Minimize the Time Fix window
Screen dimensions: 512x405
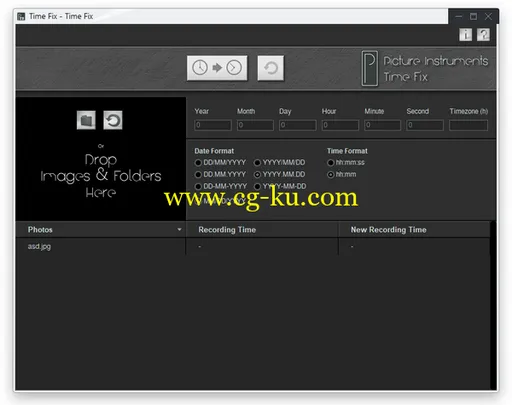pyautogui.click(x=459, y=16)
